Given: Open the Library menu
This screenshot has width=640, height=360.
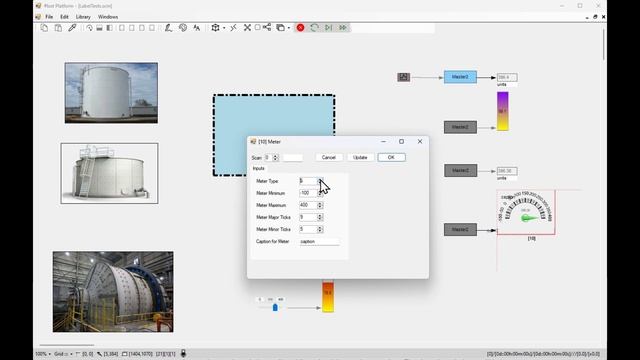Looking at the screenshot, I should click(83, 17).
